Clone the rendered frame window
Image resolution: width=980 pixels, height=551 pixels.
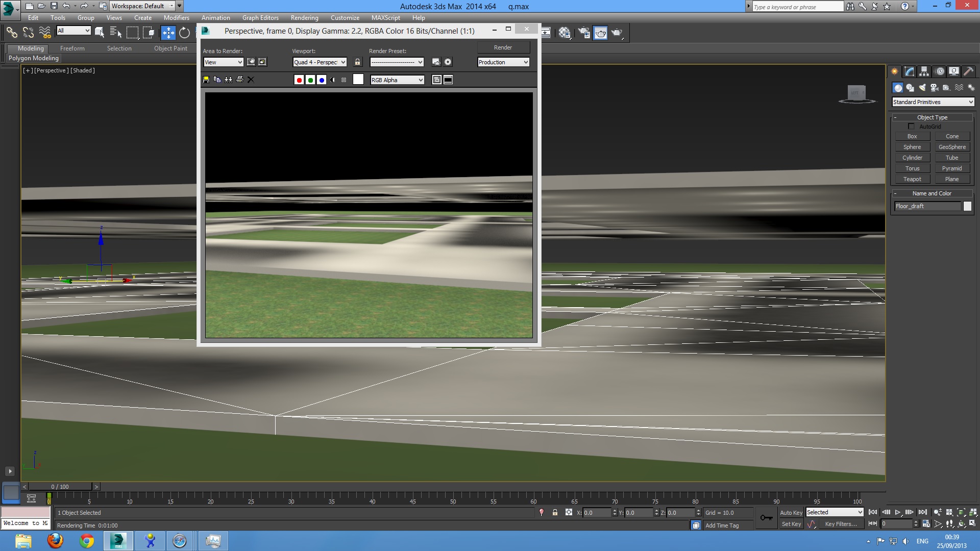click(x=228, y=80)
